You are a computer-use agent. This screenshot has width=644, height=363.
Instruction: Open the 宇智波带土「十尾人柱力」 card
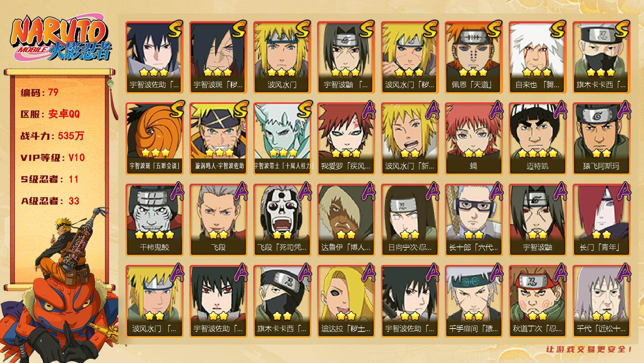pos(282,139)
